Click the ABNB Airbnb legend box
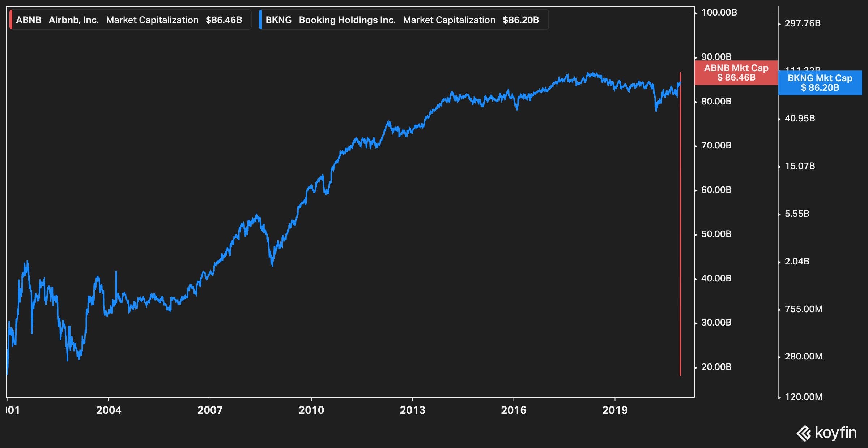The width and height of the screenshot is (868, 448). pyautogui.click(x=130, y=20)
